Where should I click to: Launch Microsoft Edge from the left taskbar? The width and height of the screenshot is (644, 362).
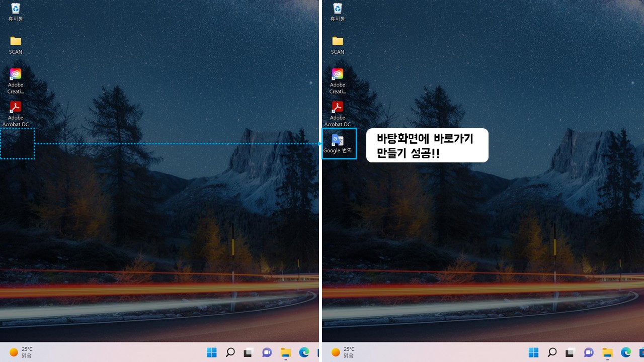(x=304, y=352)
